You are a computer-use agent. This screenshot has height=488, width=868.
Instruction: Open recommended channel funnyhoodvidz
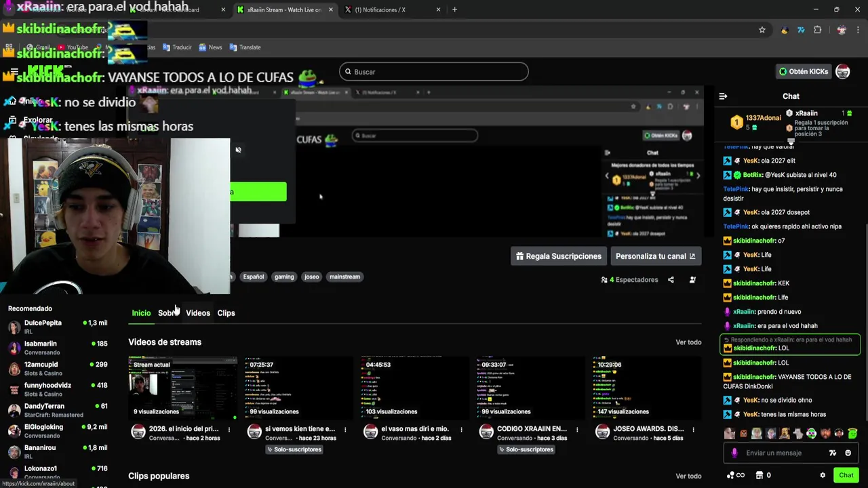click(x=58, y=389)
